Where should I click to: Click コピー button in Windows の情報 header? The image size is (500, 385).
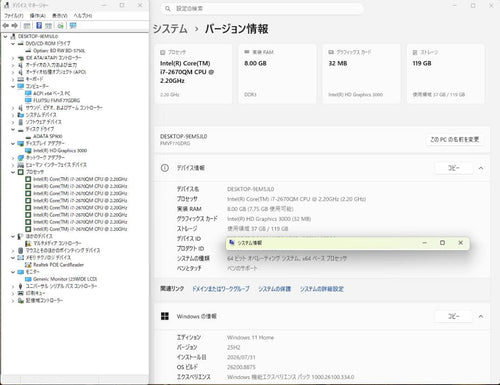[x=454, y=316]
